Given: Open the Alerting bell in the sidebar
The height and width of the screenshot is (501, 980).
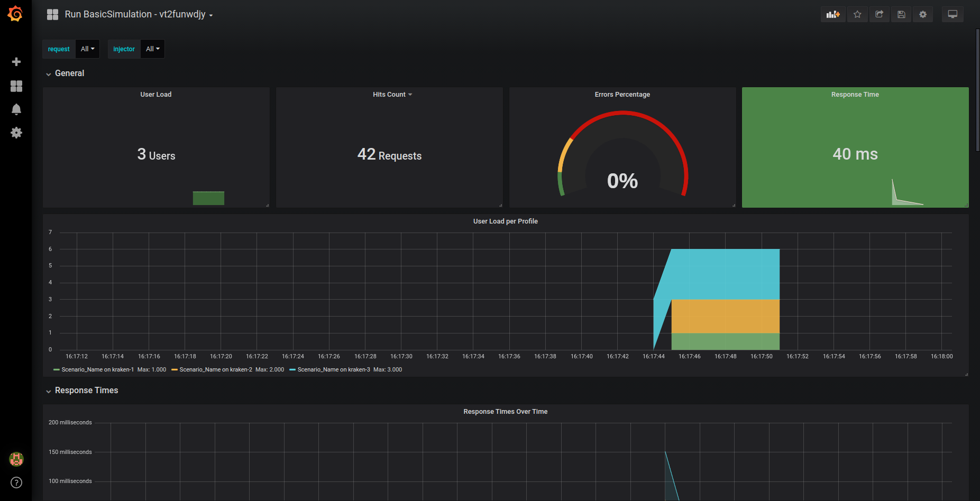Looking at the screenshot, I should coord(16,109).
